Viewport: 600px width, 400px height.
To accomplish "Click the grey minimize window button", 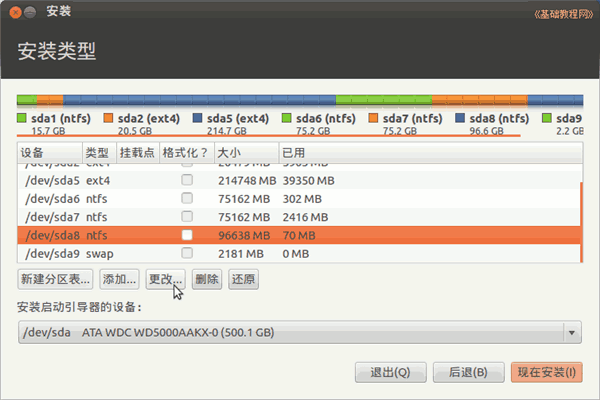I will coord(30,13).
